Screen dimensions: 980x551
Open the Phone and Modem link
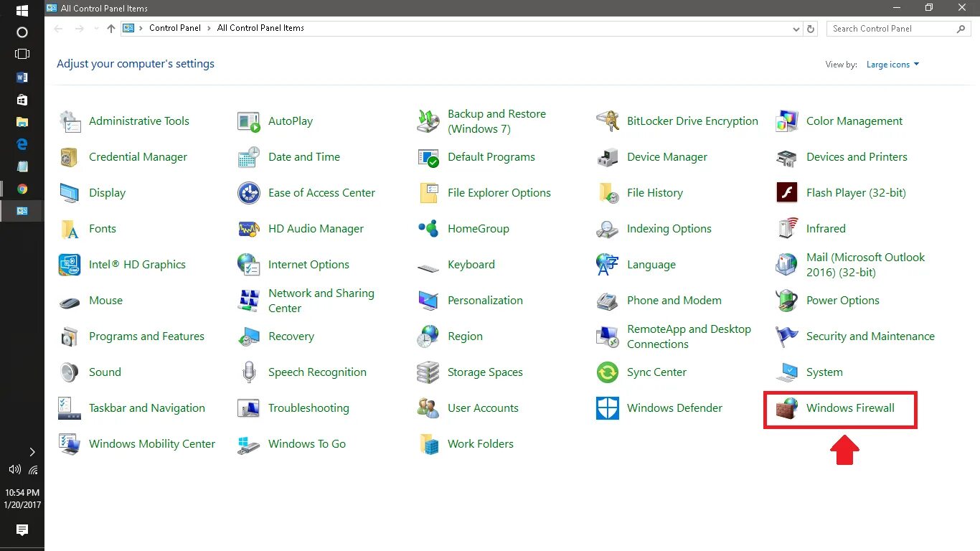(x=674, y=301)
